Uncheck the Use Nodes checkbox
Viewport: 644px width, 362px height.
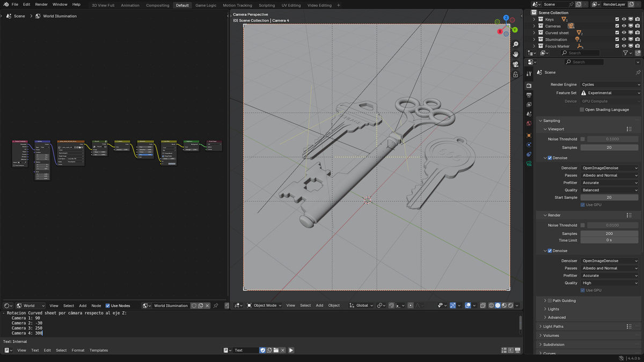point(108,306)
